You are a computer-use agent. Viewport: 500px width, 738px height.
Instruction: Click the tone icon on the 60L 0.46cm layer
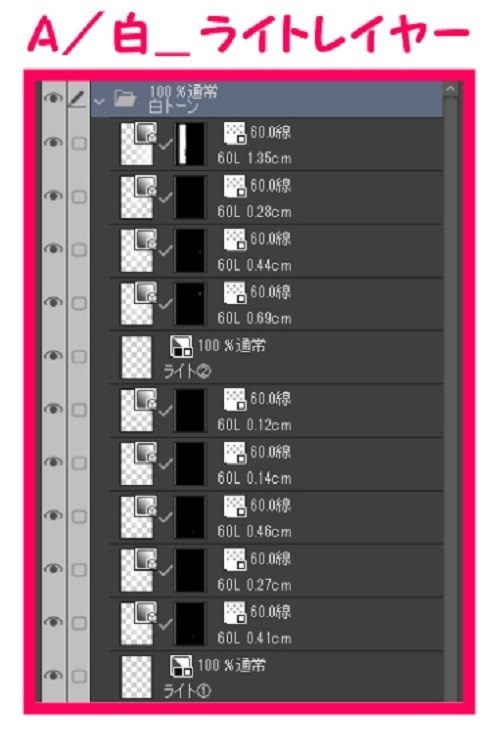[x=235, y=506]
